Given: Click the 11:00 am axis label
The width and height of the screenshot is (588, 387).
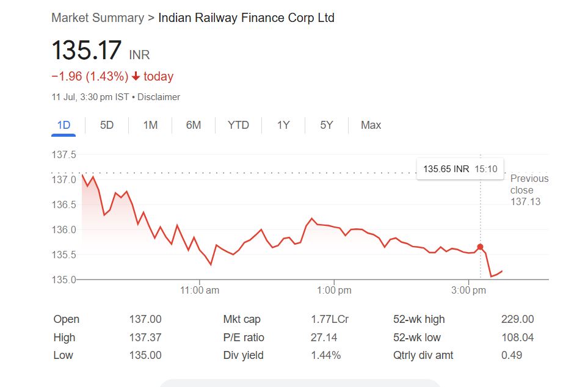Looking at the screenshot, I should click(200, 291).
